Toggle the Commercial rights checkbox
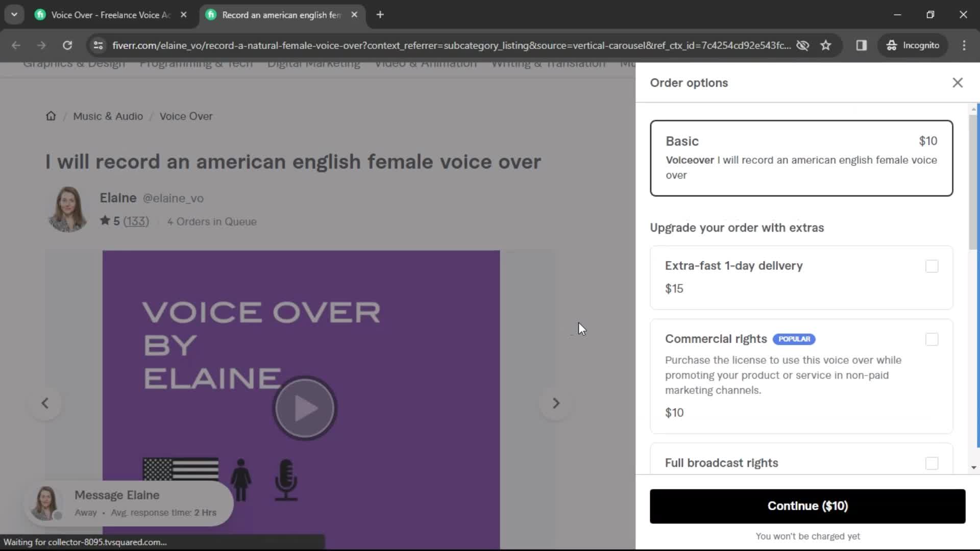Image resolution: width=980 pixels, height=551 pixels. [932, 338]
